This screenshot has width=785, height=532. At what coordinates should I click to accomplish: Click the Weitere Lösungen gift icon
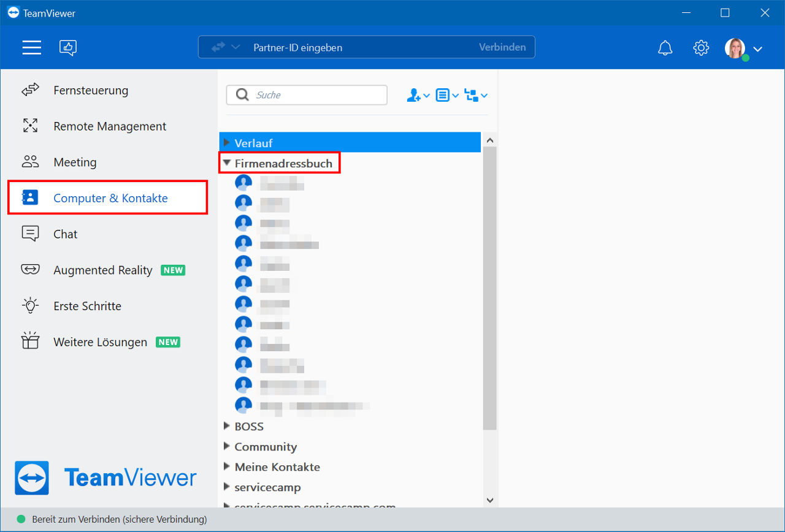click(30, 341)
